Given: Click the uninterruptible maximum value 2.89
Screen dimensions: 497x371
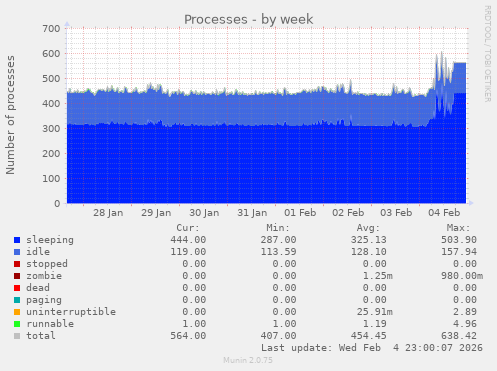Looking at the screenshot, I should (x=465, y=312).
